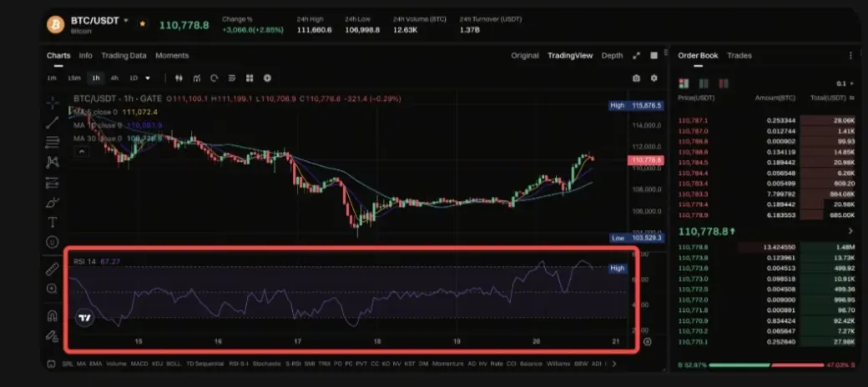This screenshot has height=387, width=868.
Task: Take a chart snapshot with camera icon
Action: [x=636, y=78]
